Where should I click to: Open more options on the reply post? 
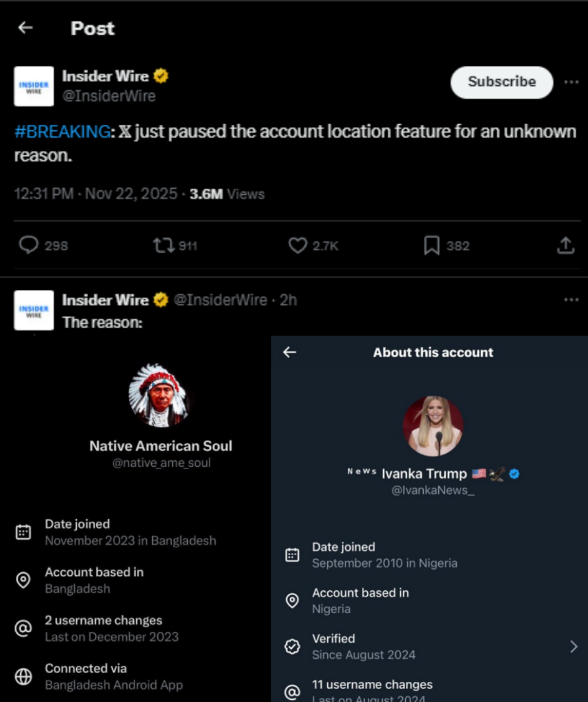571,300
